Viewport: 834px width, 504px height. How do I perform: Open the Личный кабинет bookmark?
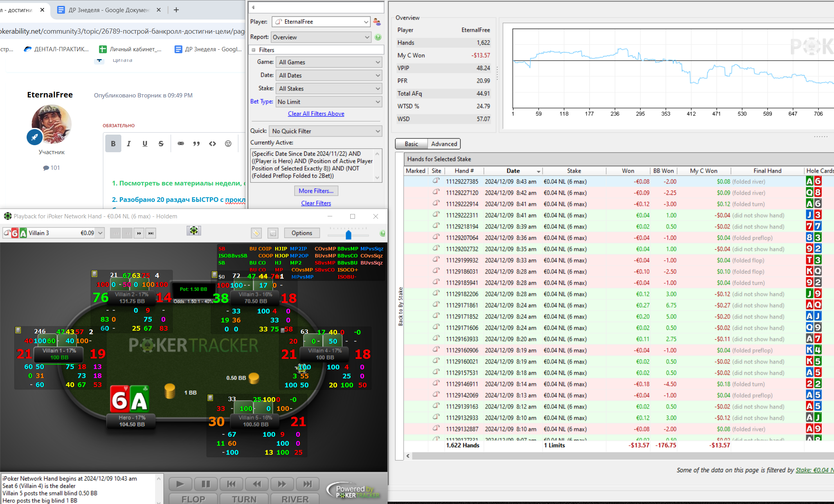[x=130, y=49]
